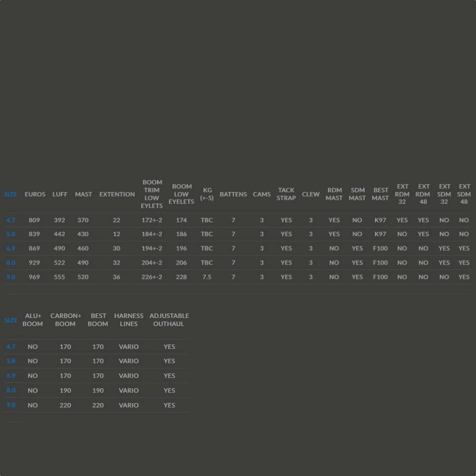Image resolution: width=476 pixels, height=476 pixels.
Task: Click the HARNESS LINES column header
Action: click(x=129, y=320)
